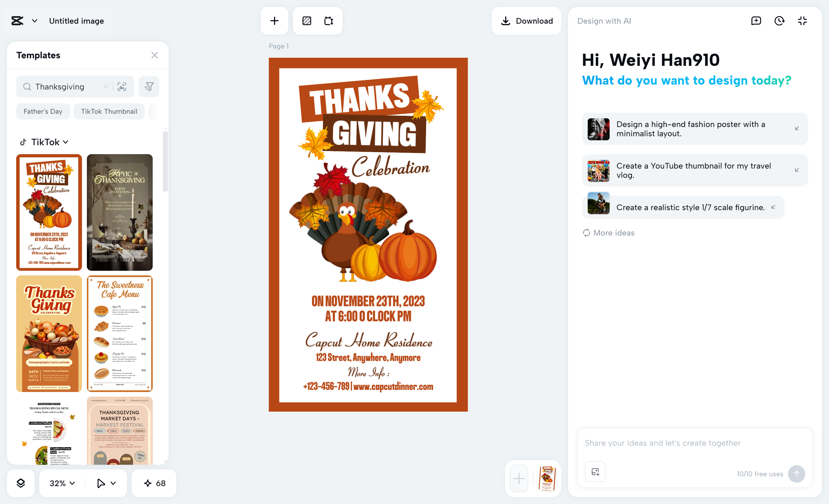The width and height of the screenshot is (829, 504).
Task: Open the Layers panel icon
Action: [20, 483]
